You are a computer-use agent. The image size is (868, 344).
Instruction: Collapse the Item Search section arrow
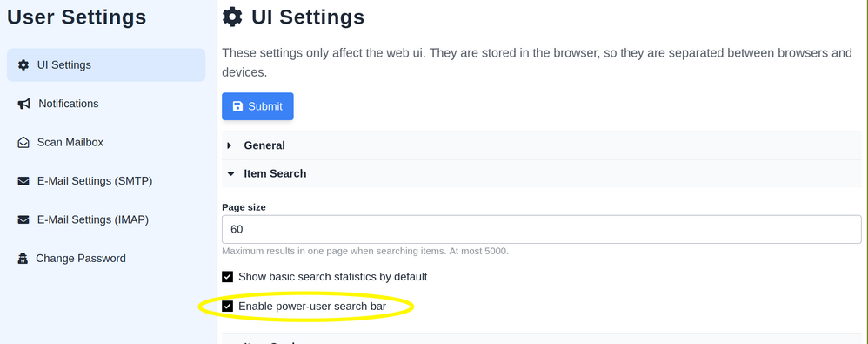pyautogui.click(x=230, y=174)
